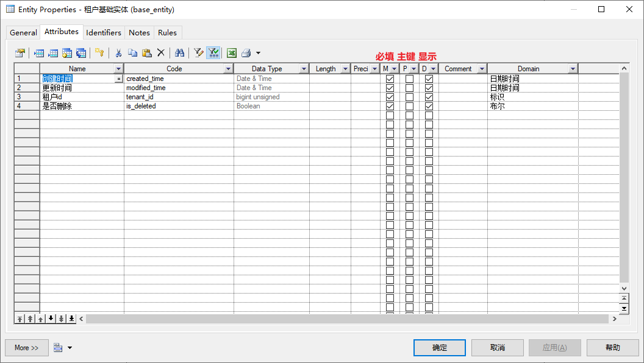This screenshot has height=363, width=644.
Task: Switch to the Identifiers tab
Action: (x=104, y=32)
